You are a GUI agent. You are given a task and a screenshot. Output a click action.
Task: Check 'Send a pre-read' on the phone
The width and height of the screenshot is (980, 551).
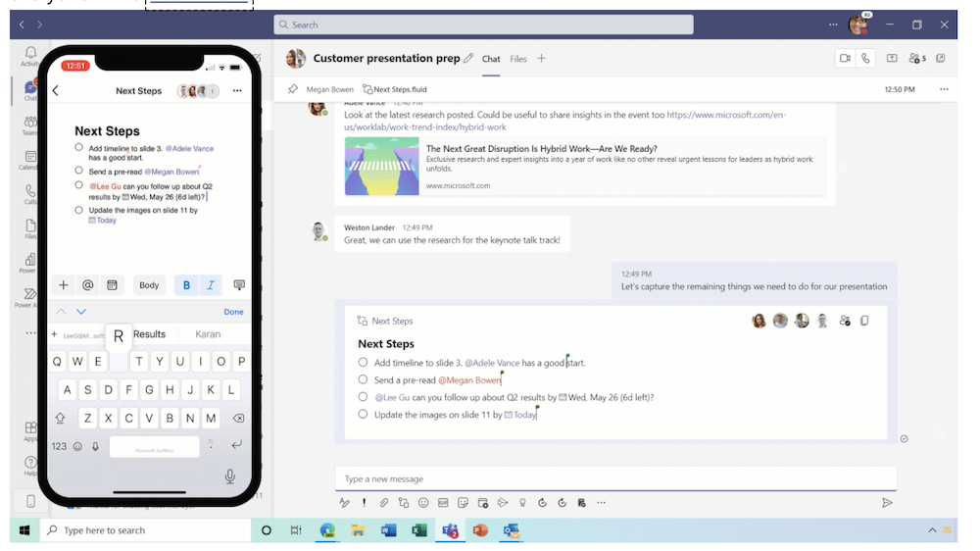click(78, 171)
